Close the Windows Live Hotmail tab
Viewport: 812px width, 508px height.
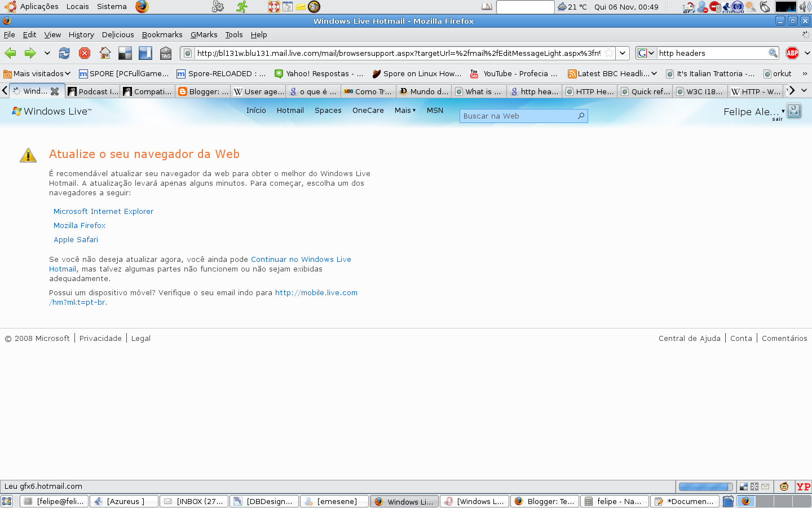pos(55,91)
